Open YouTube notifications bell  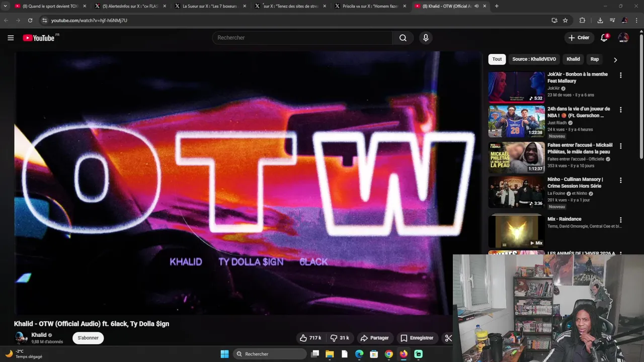604,38
